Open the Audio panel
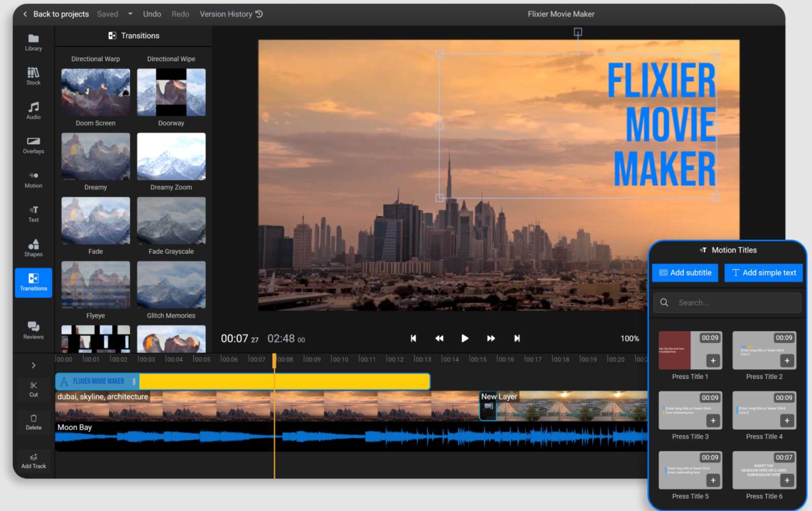 tap(33, 110)
